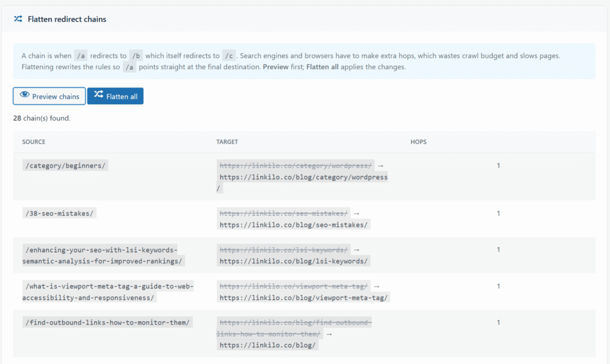Click the /c code snippet in the info box

[x=229, y=55]
